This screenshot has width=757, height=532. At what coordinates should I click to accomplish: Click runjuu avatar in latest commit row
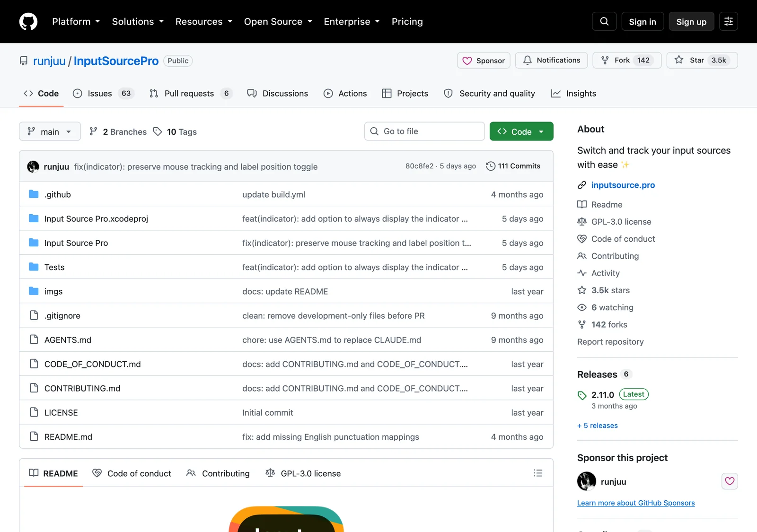pyautogui.click(x=33, y=166)
